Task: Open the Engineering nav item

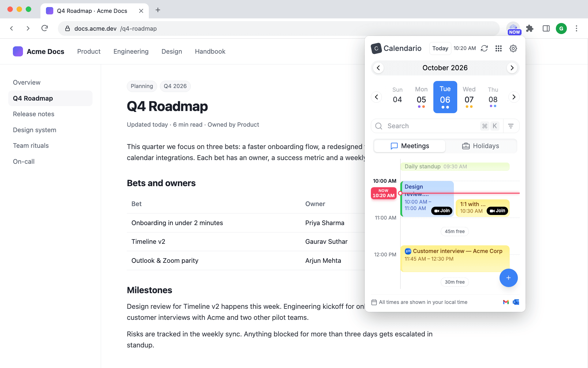Action: tap(131, 52)
